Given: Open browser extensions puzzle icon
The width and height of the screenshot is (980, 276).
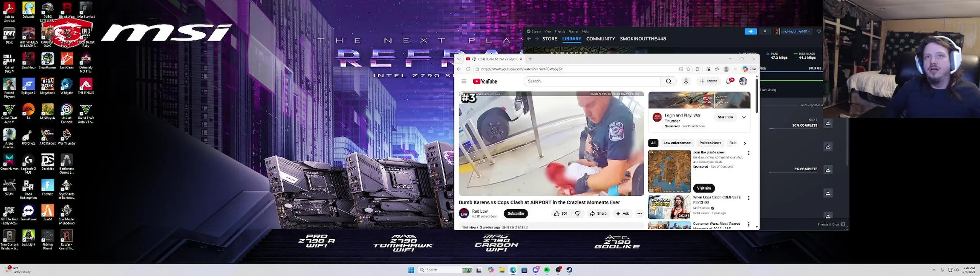Looking at the screenshot, I should click(x=697, y=69).
